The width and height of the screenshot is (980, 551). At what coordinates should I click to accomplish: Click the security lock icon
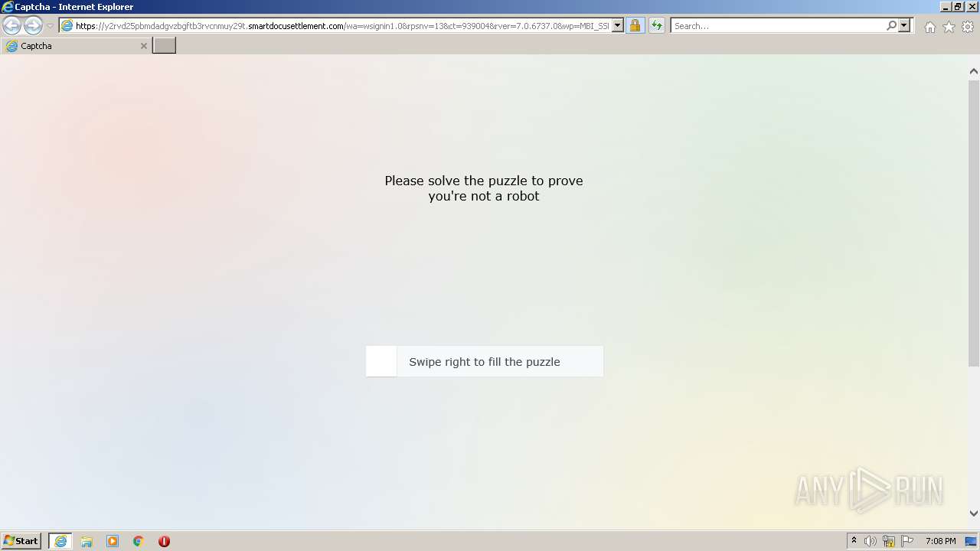coord(635,26)
